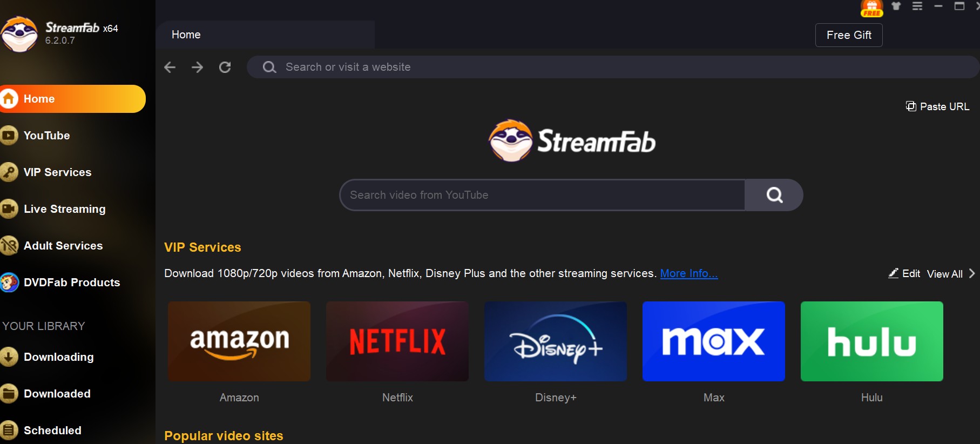Click the Downloaded folder icon
This screenshot has width=980, height=444.
(9, 394)
